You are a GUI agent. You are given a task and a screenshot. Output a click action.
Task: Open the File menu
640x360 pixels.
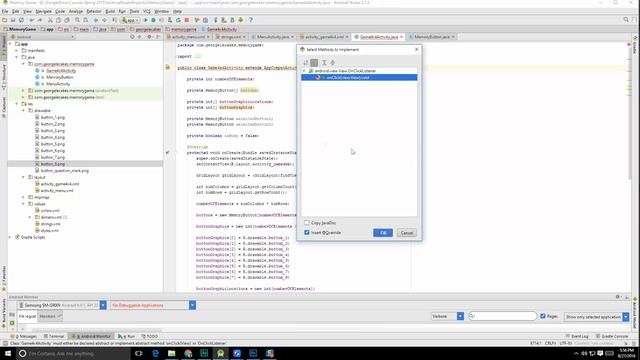pyautogui.click(x=5, y=11)
